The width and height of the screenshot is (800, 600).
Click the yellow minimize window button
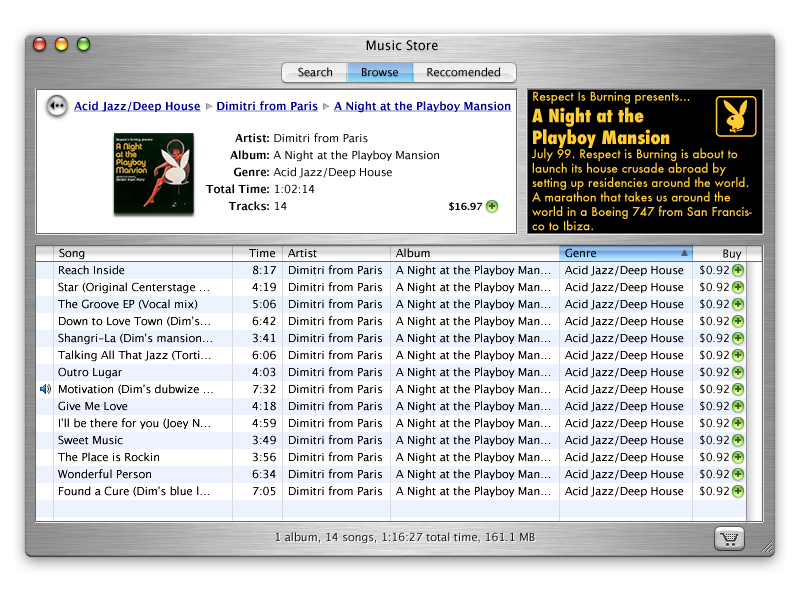point(61,44)
